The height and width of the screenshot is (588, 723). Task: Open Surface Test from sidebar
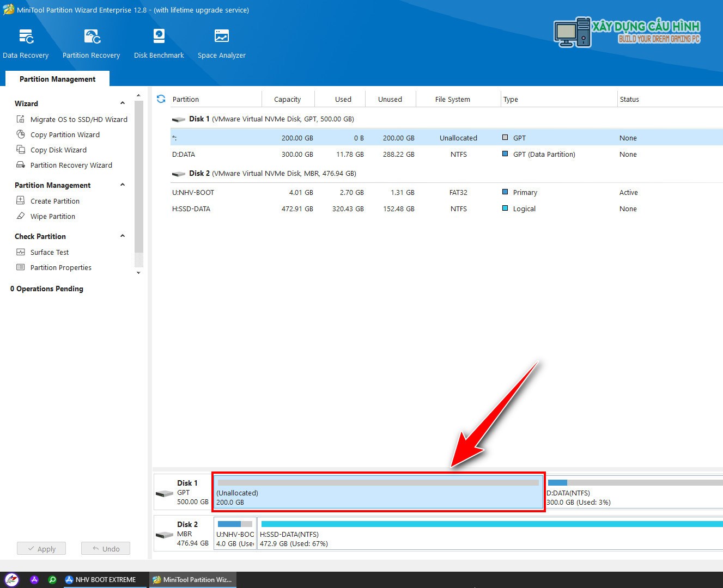(50, 252)
